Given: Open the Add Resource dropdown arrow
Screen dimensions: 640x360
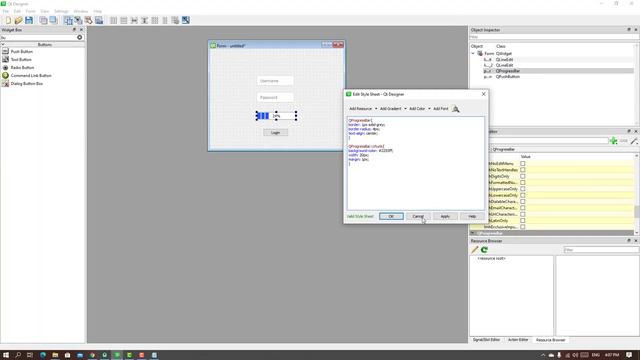Looking at the screenshot, I should pyautogui.click(x=376, y=109).
